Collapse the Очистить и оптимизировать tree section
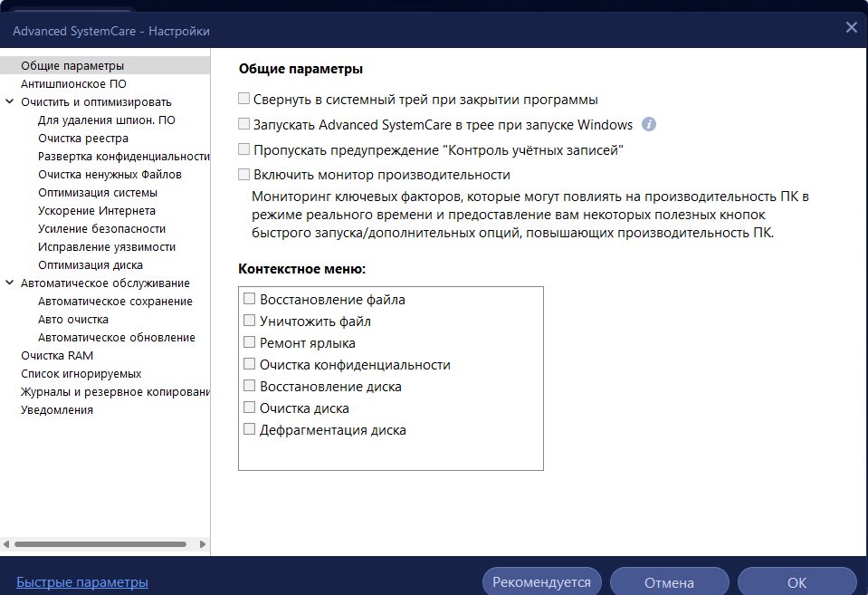 pyautogui.click(x=9, y=101)
